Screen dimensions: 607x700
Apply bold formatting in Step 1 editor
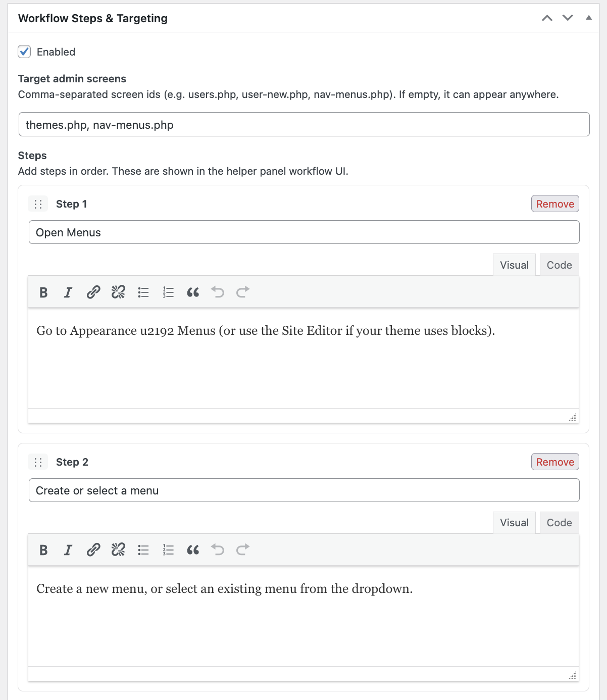[43, 292]
